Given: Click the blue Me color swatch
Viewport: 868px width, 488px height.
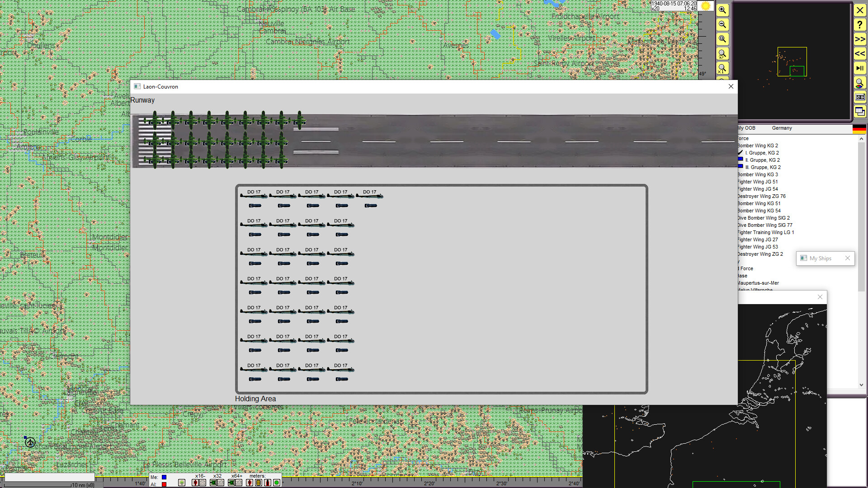Looking at the screenshot, I should 164,477.
